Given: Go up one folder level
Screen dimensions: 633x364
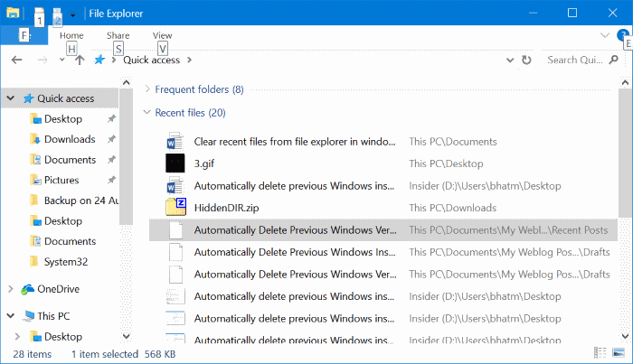Looking at the screenshot, I should (80, 60).
